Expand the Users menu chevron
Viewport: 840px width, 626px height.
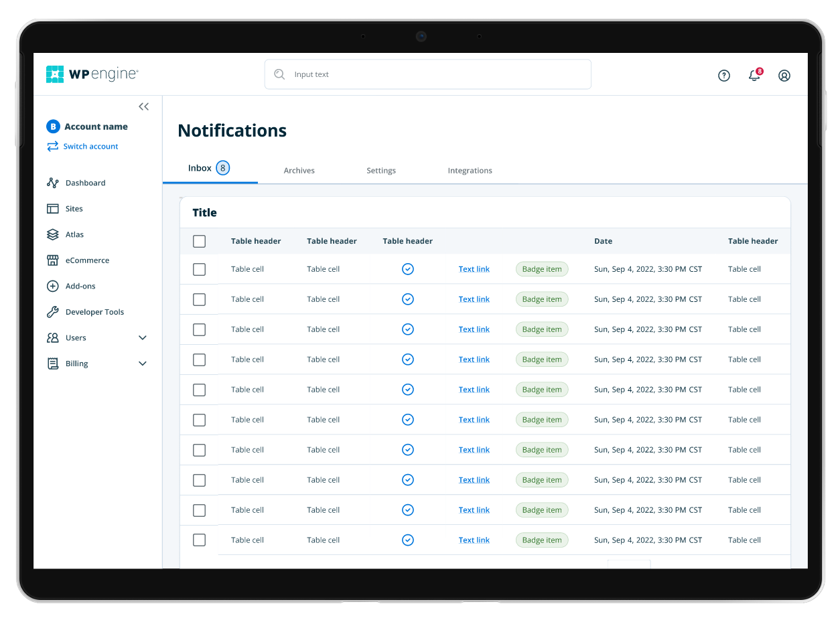[x=143, y=338]
